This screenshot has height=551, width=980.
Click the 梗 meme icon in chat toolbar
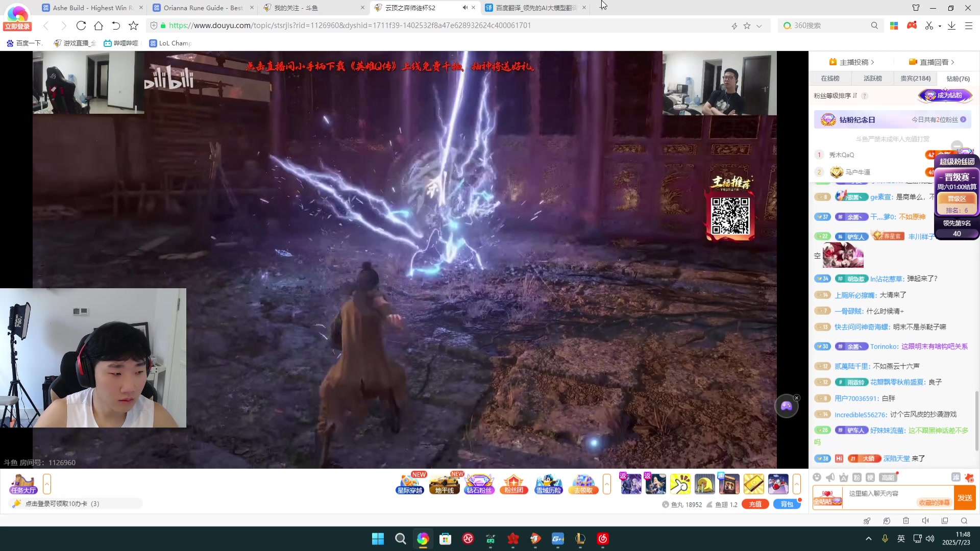tap(870, 478)
